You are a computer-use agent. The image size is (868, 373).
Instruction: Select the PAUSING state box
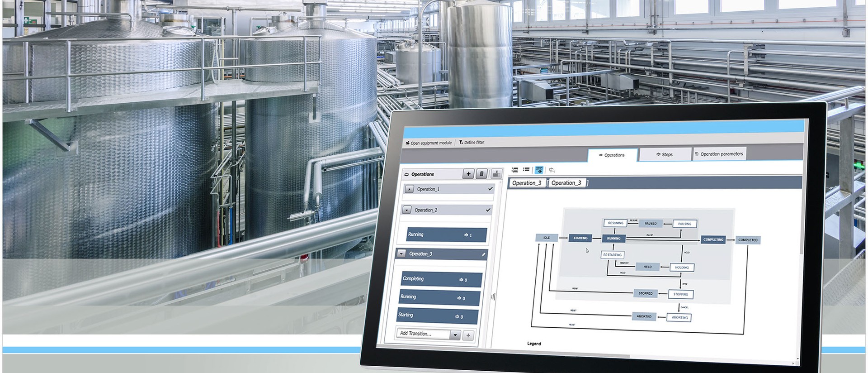[685, 224]
